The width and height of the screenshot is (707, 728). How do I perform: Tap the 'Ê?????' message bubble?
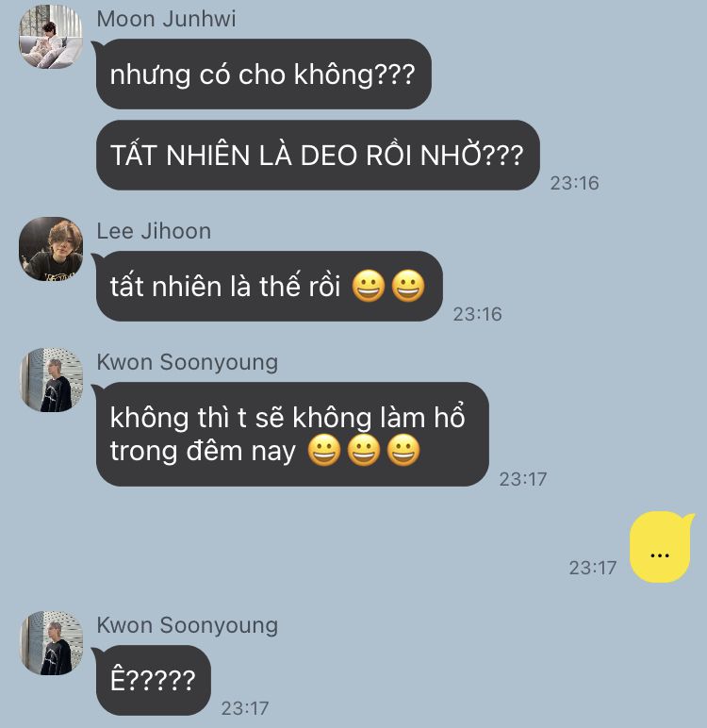(154, 680)
